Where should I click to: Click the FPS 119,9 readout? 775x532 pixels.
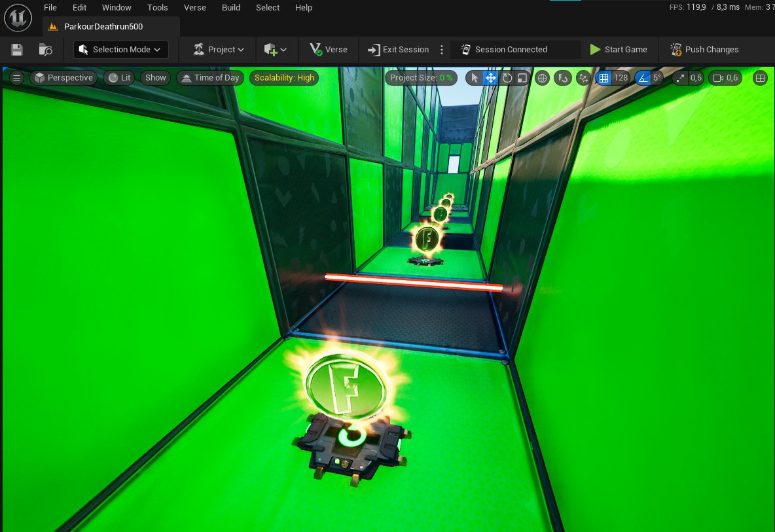pos(688,7)
